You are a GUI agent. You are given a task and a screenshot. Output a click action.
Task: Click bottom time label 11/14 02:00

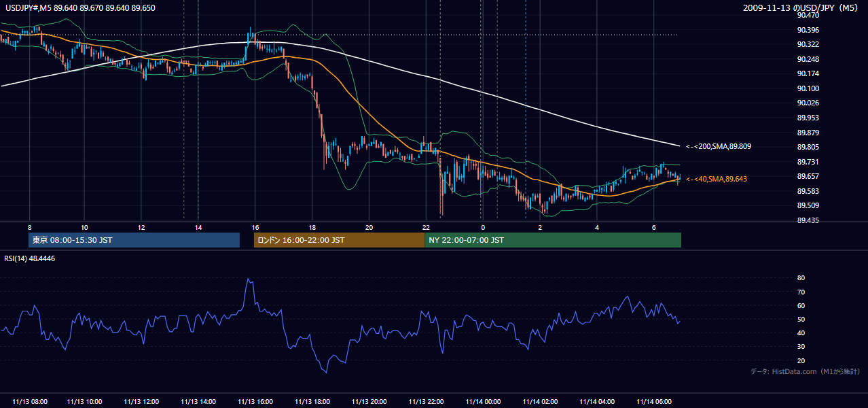[x=540, y=402]
